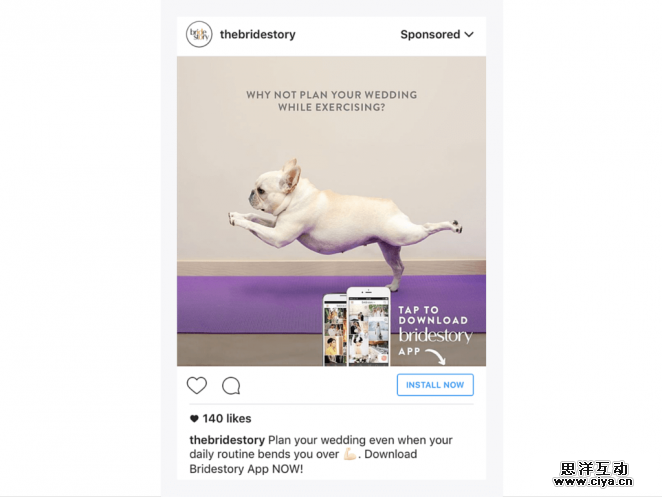Click the Sponsored label
662x497 pixels.
click(x=430, y=35)
